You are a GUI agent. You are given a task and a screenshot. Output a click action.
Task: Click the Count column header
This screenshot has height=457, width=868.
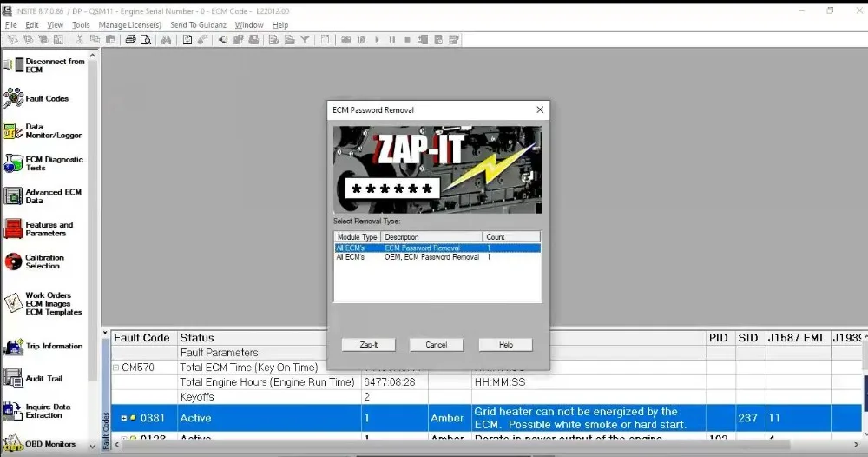click(x=511, y=236)
